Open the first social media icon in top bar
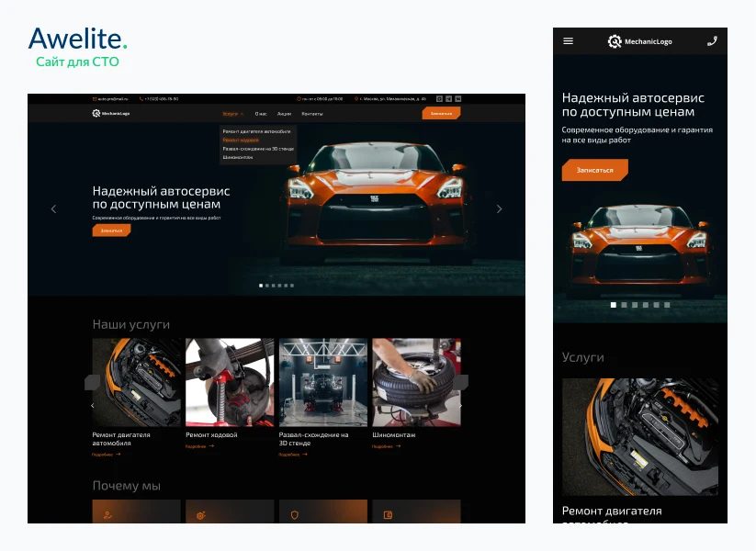This screenshot has height=551, width=756. pyautogui.click(x=439, y=99)
